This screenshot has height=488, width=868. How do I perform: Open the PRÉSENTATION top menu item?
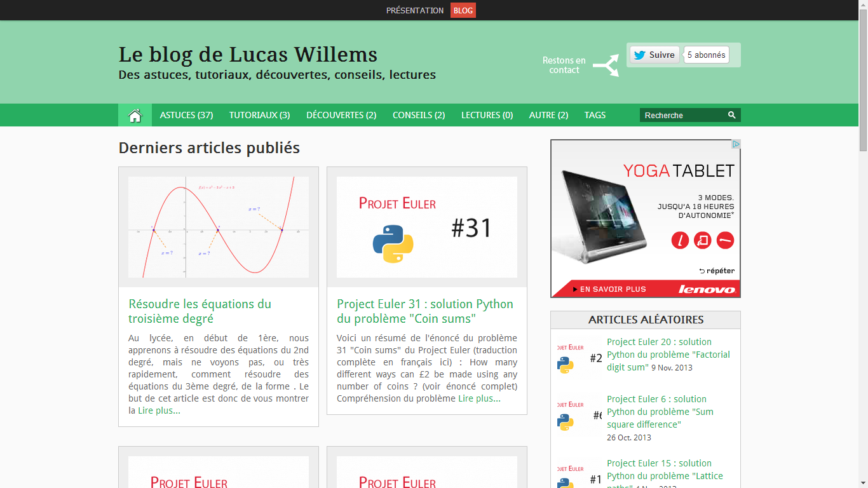415,10
